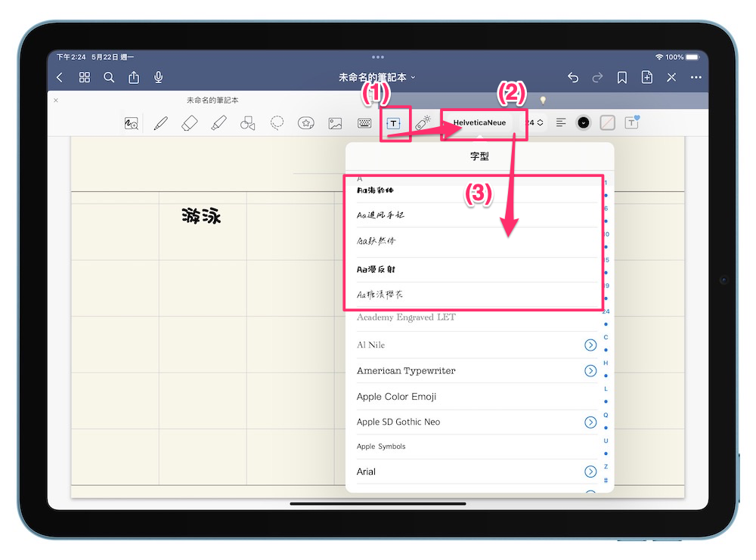Expand Al Nile font variants
The height and width of the screenshot is (560, 756).
pyautogui.click(x=590, y=345)
